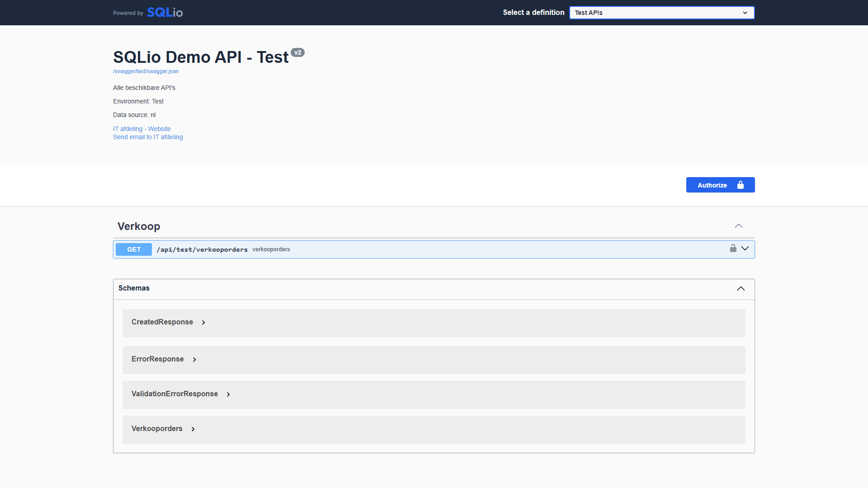
Task: Click the Environment: Test text
Action: pos(138,101)
